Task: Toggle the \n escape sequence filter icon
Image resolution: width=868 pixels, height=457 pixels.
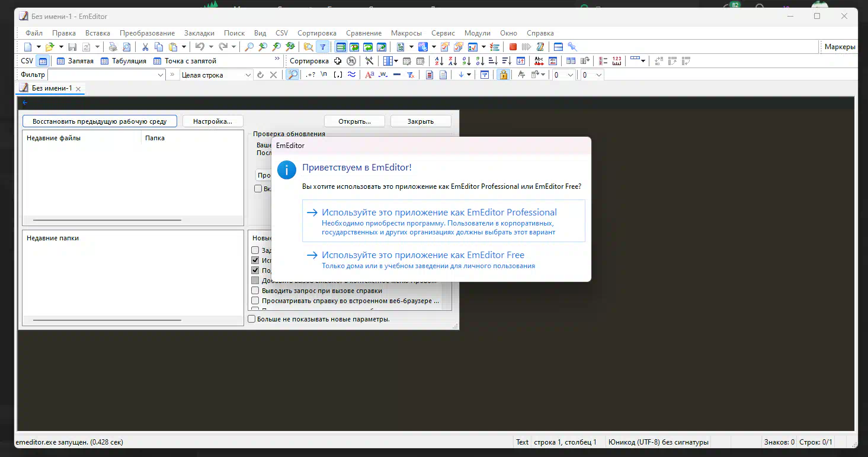Action: (324, 75)
